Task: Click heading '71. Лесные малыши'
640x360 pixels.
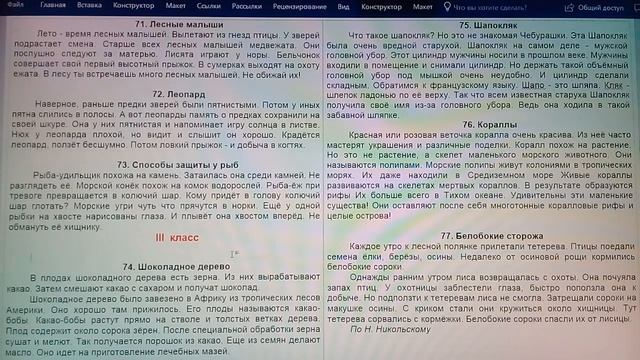Action: pyautogui.click(x=179, y=24)
